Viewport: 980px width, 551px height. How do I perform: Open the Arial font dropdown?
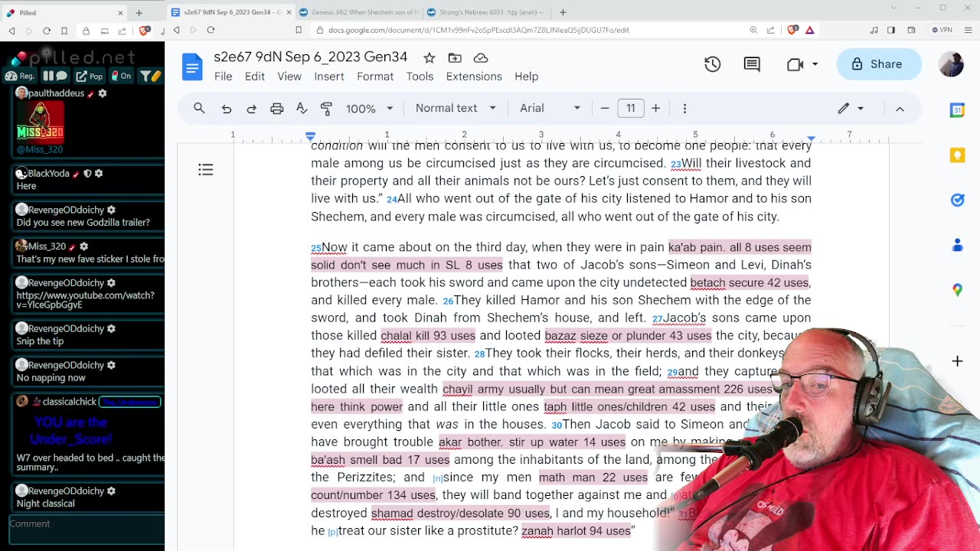550,109
